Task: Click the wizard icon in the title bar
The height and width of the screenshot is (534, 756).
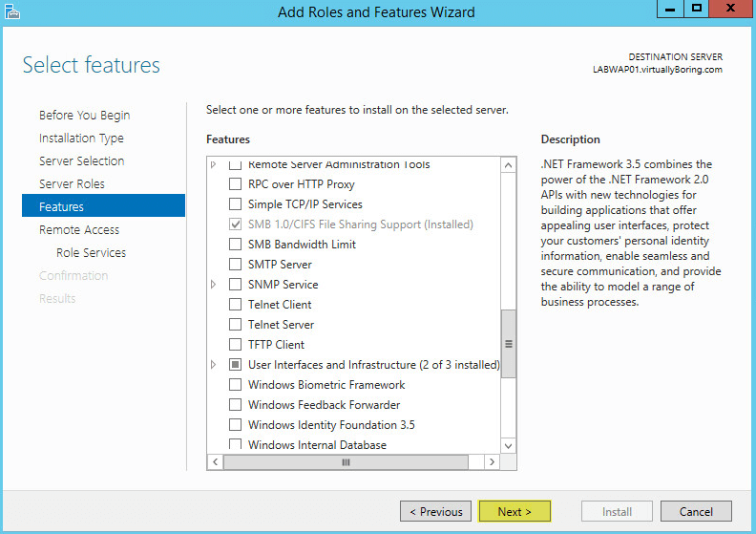Action: coord(12,12)
